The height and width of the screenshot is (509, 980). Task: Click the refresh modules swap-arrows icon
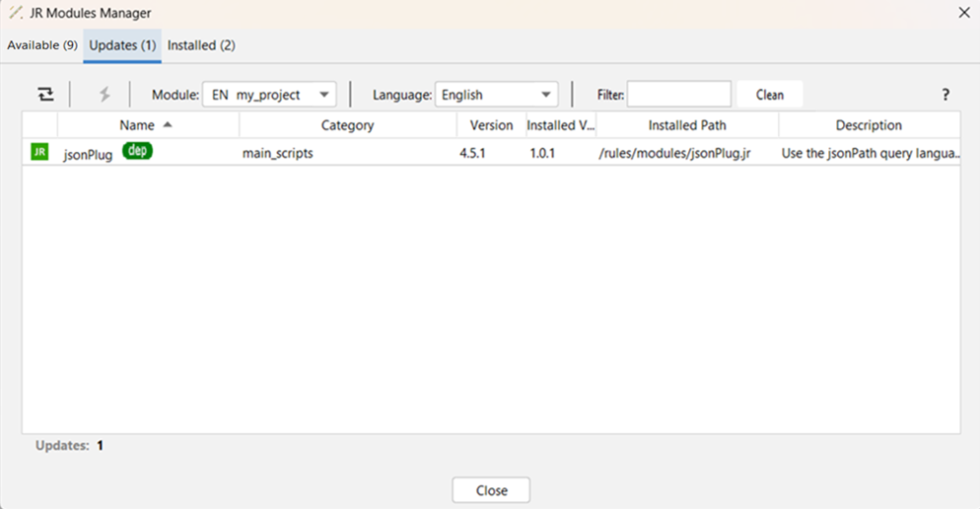coord(45,95)
